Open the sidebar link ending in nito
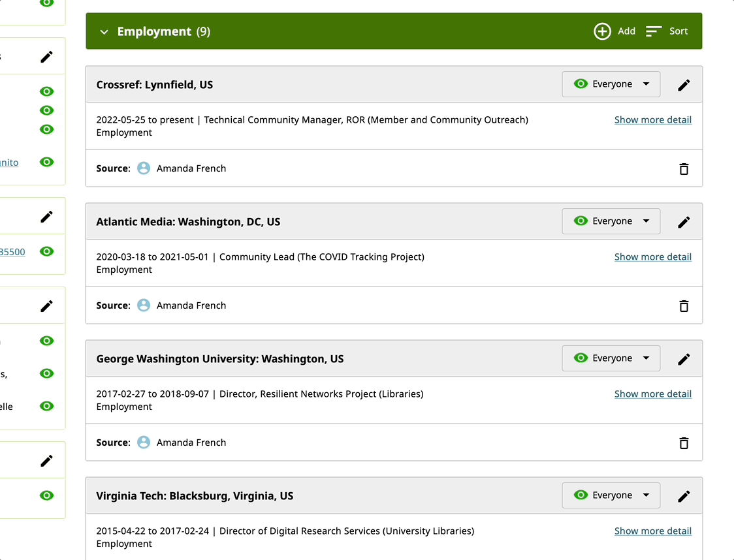The image size is (734, 560). click(9, 163)
